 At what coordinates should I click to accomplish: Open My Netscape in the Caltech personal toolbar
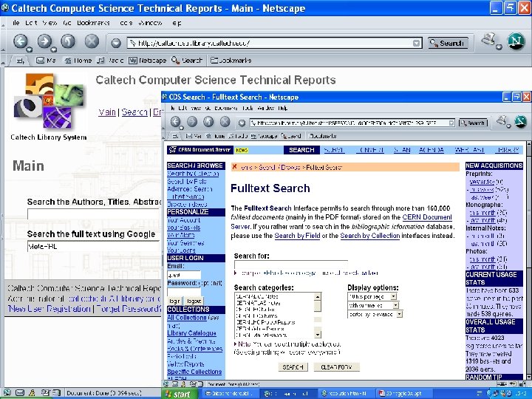click(147, 61)
